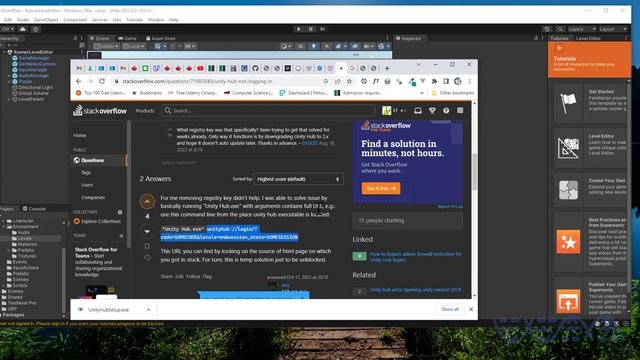Open Unity undo history icon
This screenshot has height=360, width=640.
click(547, 29)
